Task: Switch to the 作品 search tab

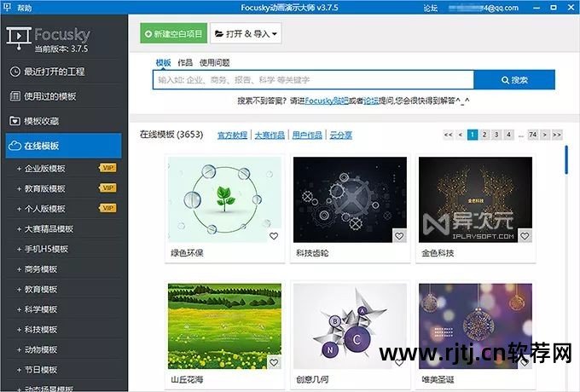Action: 185,63
